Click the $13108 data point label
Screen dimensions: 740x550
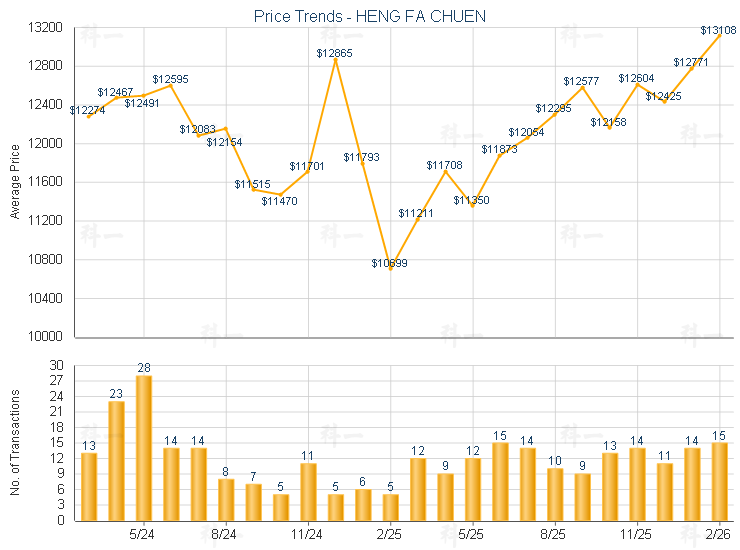click(719, 31)
